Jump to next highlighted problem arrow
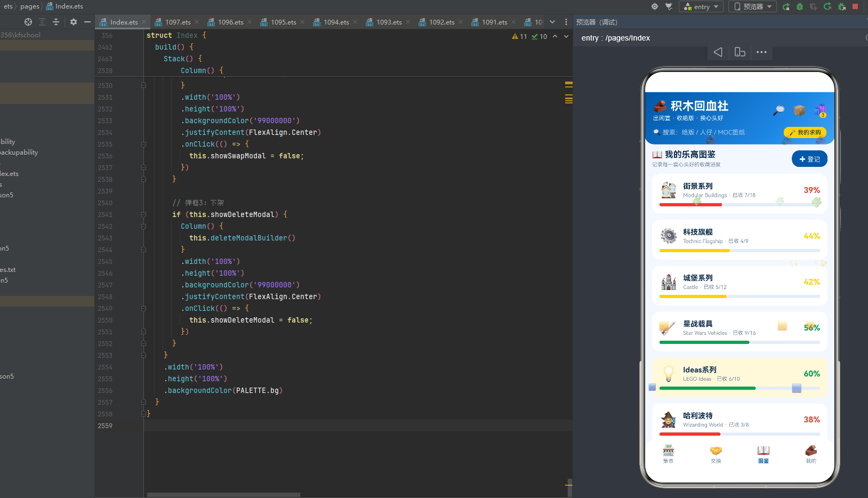868x498 pixels. pos(566,36)
